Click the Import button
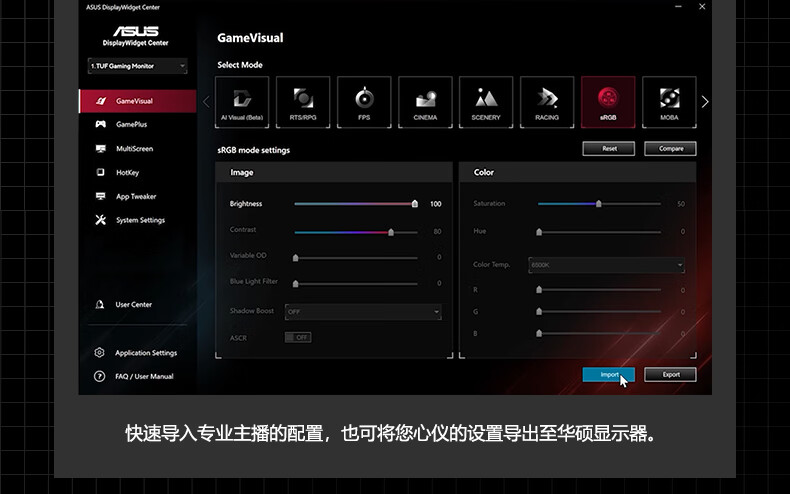The height and width of the screenshot is (494, 790). pos(609,375)
